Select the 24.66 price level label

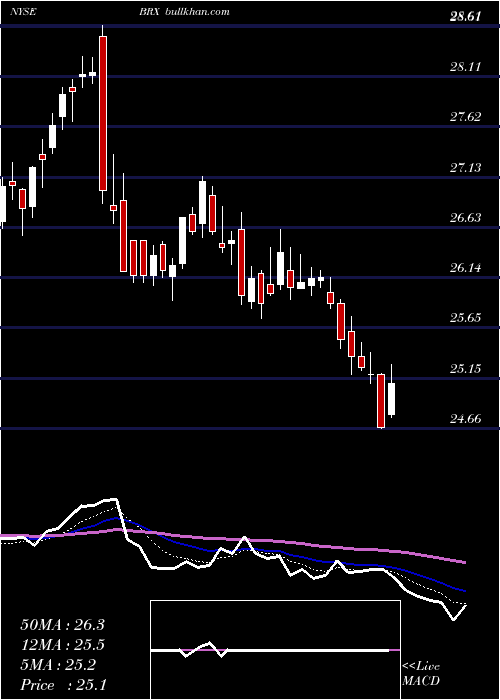(x=465, y=419)
